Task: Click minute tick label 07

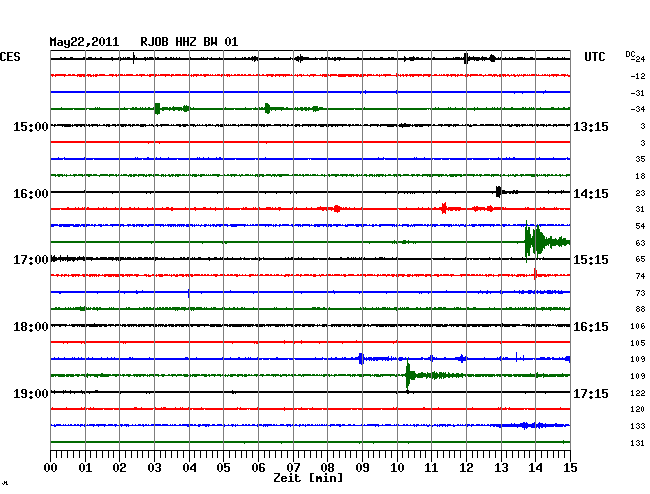Action: click(293, 468)
